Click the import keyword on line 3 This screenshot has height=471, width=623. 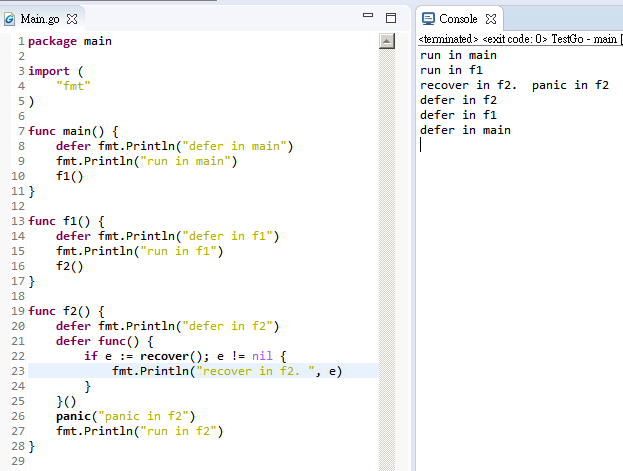click(x=49, y=71)
